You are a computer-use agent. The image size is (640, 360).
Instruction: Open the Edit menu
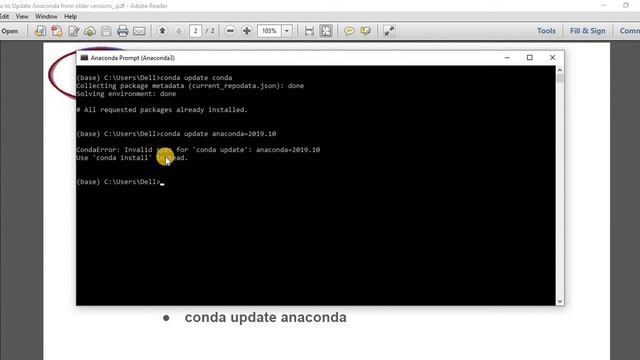tap(4, 16)
